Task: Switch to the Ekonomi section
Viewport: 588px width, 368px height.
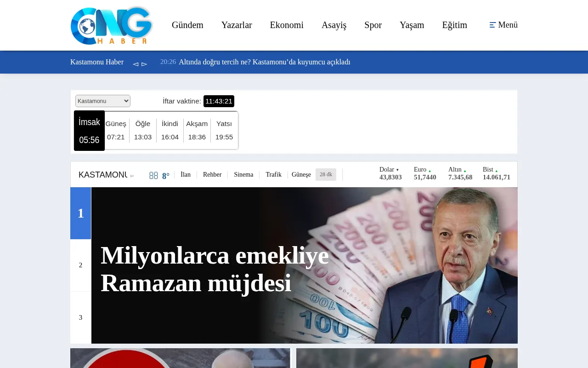Action: pyautogui.click(x=287, y=25)
